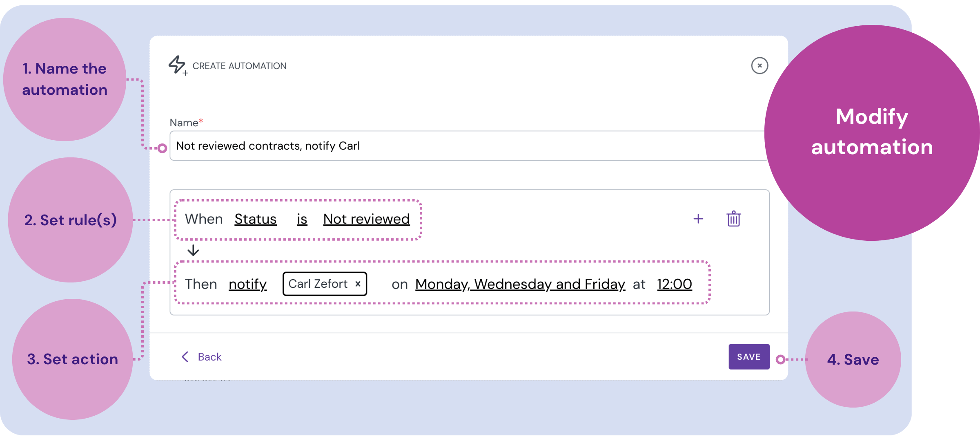
Task: Open the 'Not reviewed' value dropdown
Action: 366,219
